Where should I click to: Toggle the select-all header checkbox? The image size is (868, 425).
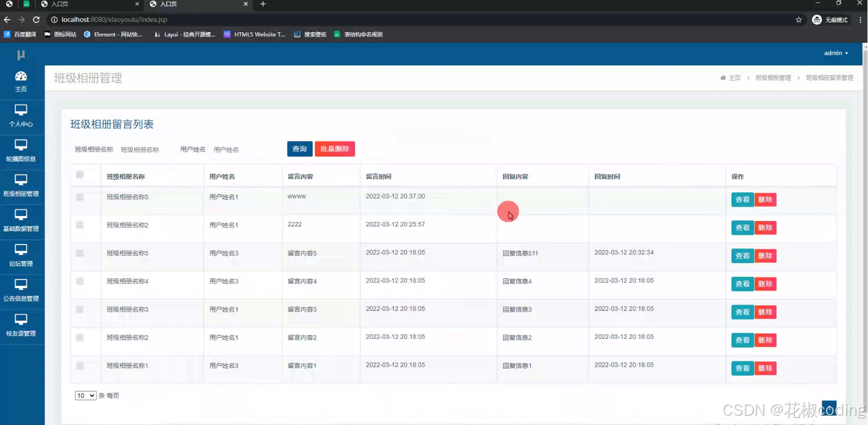(80, 174)
